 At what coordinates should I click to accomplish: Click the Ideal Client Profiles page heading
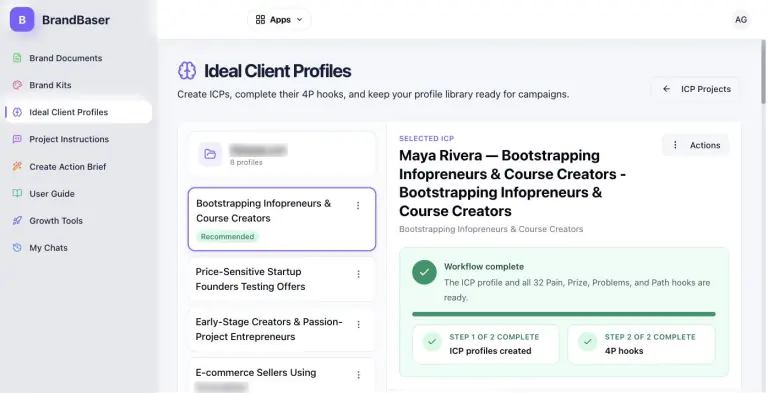[277, 71]
